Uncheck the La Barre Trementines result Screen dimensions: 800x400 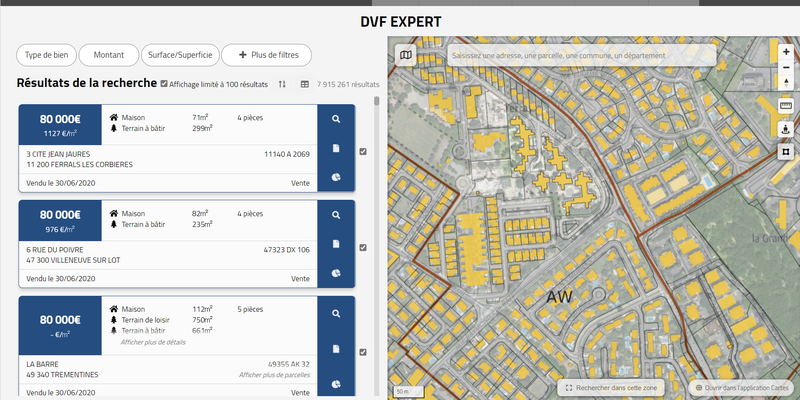363,352
